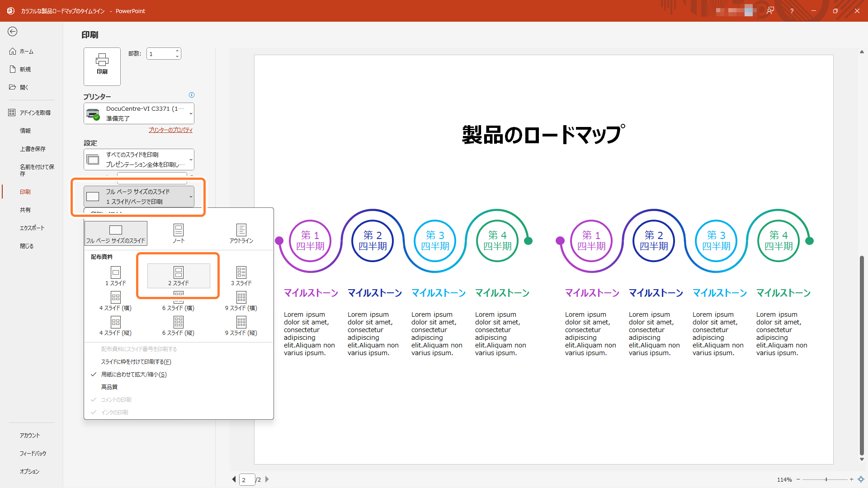Open the すべてのスライドを印刷 dropdown
This screenshot has height=488, width=868.
[x=139, y=160]
